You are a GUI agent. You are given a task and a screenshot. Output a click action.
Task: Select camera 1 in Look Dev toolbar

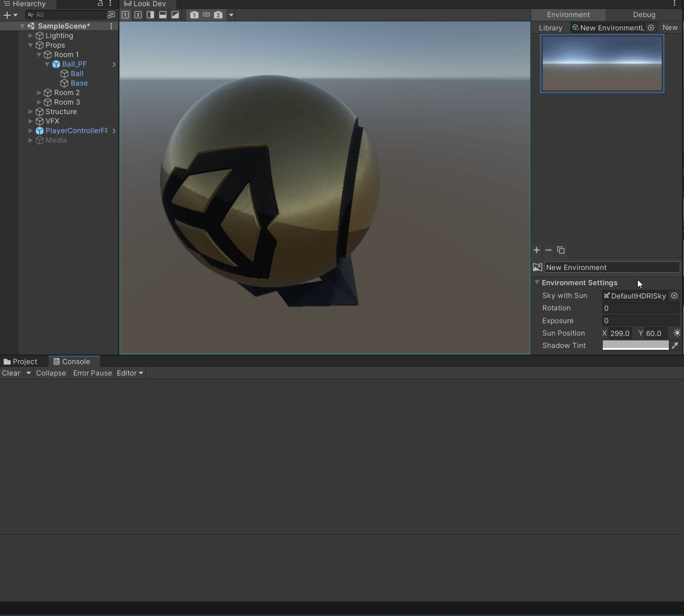tap(194, 15)
